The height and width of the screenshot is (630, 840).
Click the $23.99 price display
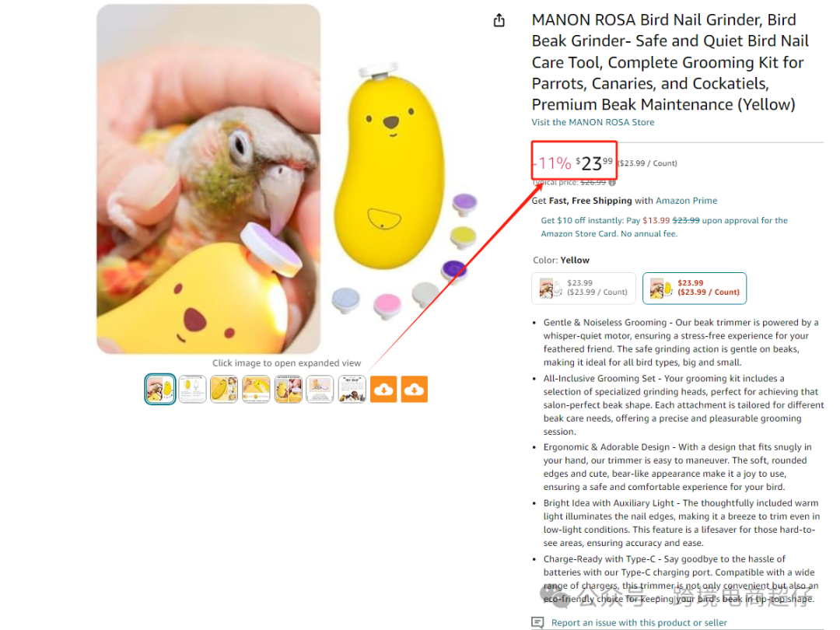click(594, 163)
